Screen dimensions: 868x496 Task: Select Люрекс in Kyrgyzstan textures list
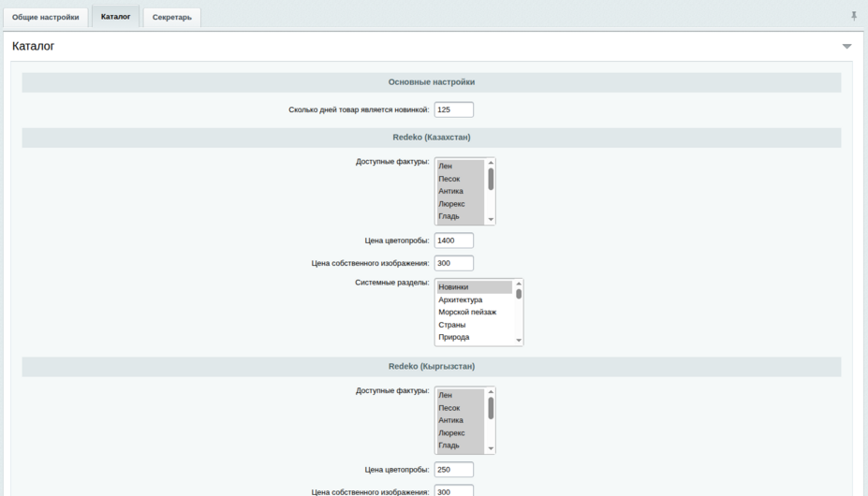click(x=460, y=433)
